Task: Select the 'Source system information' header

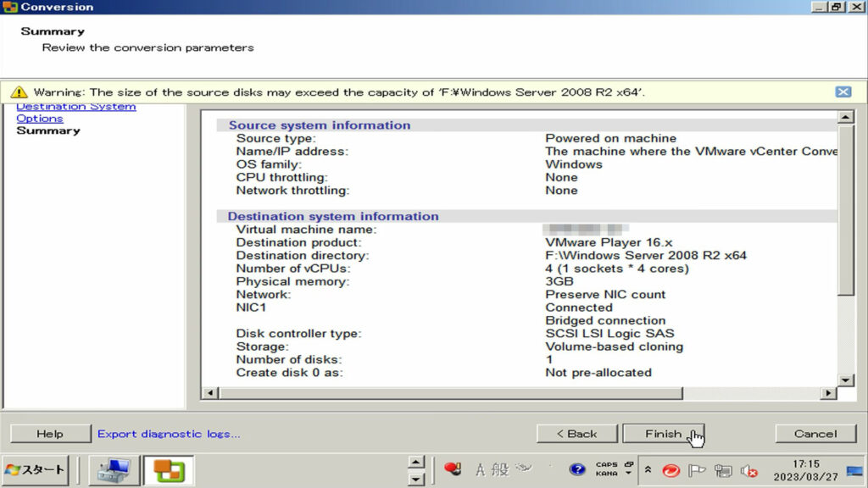Action: [320, 125]
